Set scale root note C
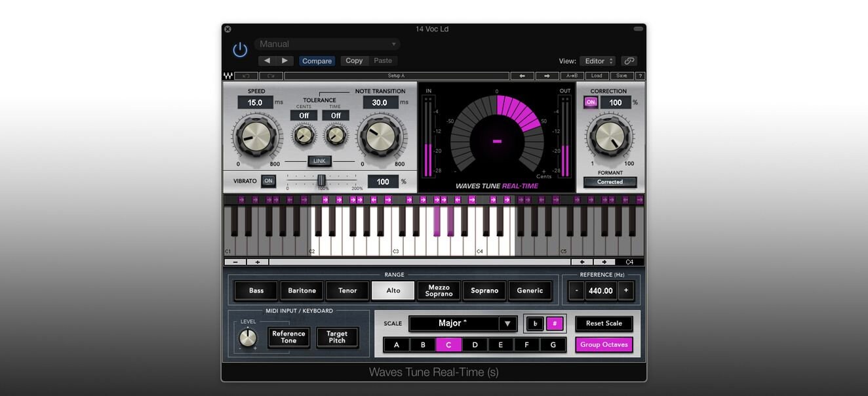Image resolution: width=868 pixels, height=396 pixels. point(449,345)
